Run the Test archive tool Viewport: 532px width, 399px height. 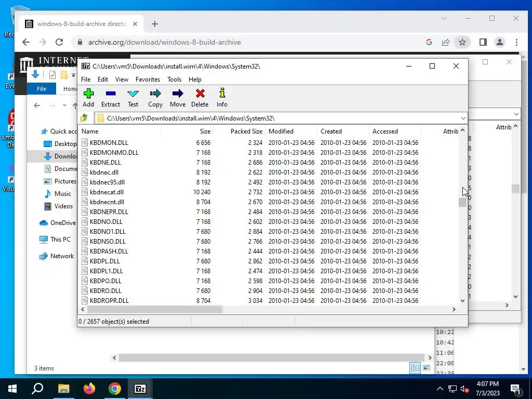[133, 98]
